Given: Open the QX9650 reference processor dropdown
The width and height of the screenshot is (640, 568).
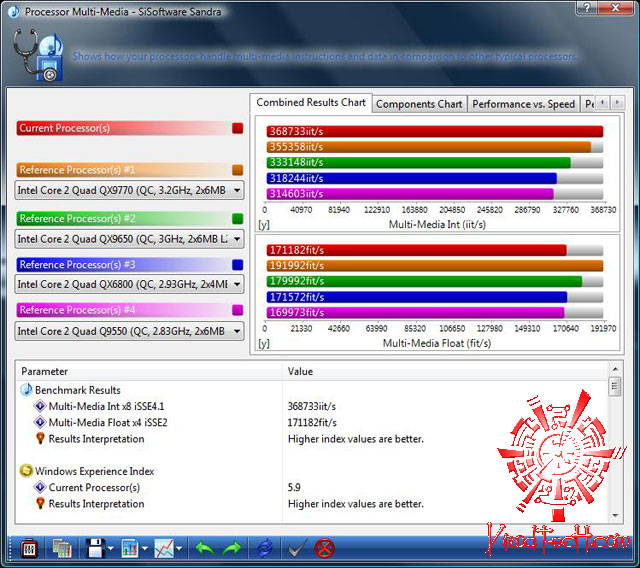Looking at the screenshot, I should coord(129,239).
